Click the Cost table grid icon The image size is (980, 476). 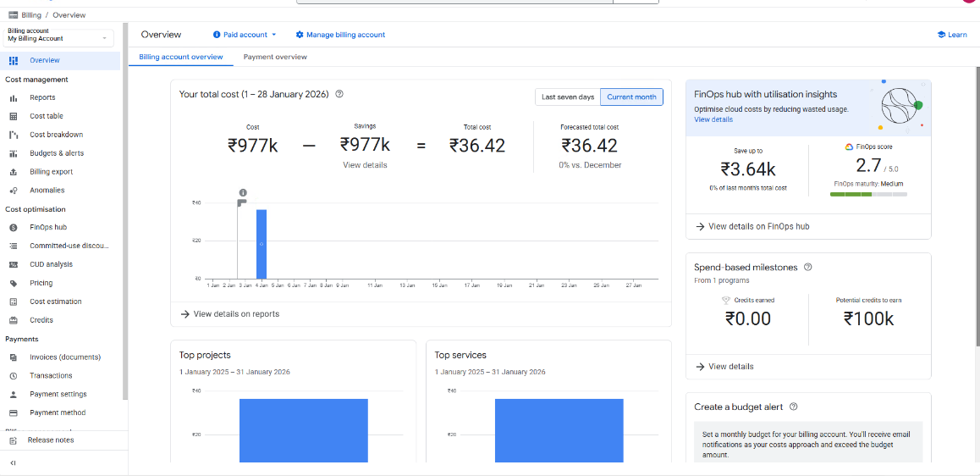point(14,116)
